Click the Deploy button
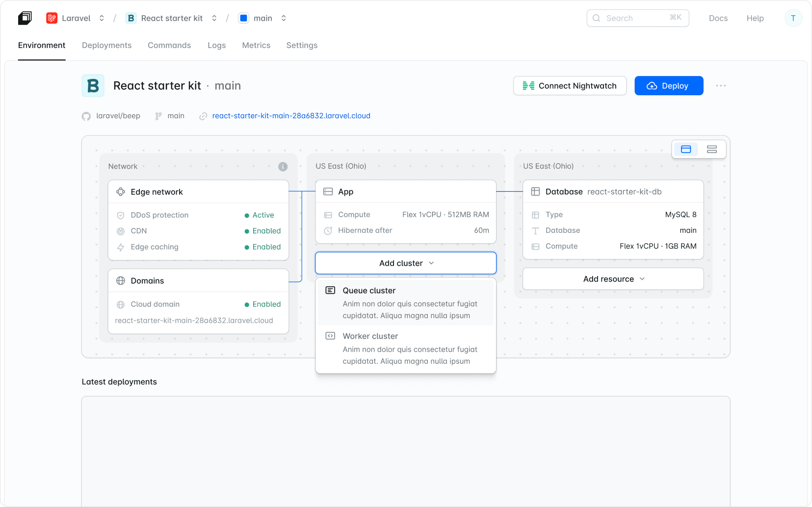The image size is (812, 507). [669, 85]
